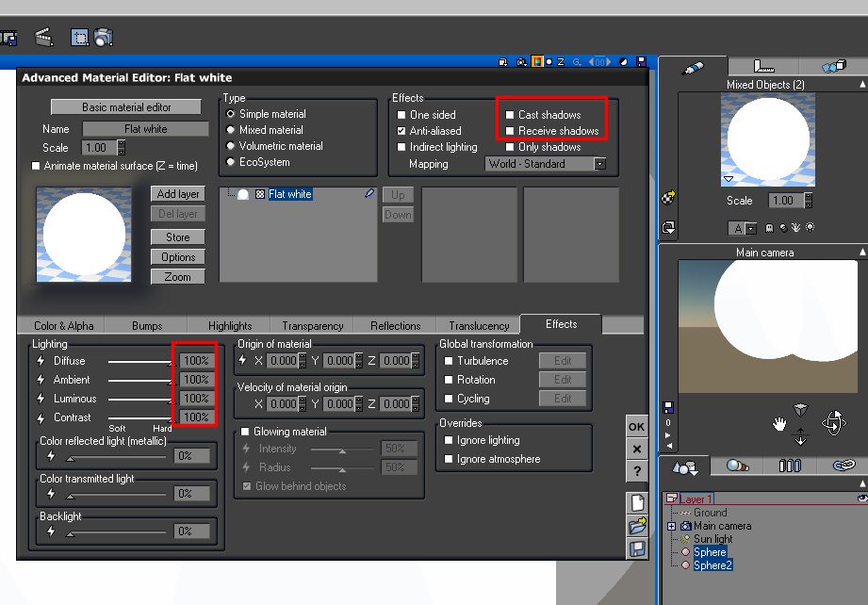Click the Options button
Viewport: 868px width, 605px height.
(178, 257)
